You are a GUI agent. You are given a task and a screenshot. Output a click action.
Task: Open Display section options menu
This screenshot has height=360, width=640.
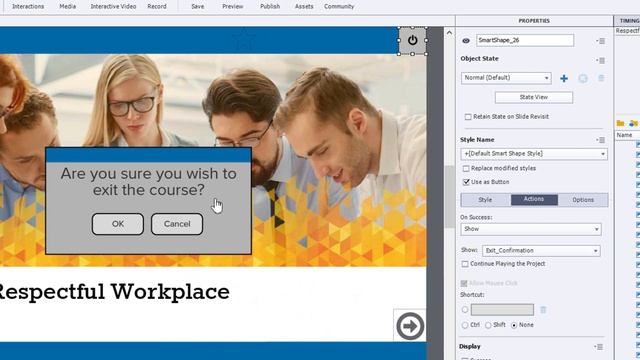coord(599,347)
